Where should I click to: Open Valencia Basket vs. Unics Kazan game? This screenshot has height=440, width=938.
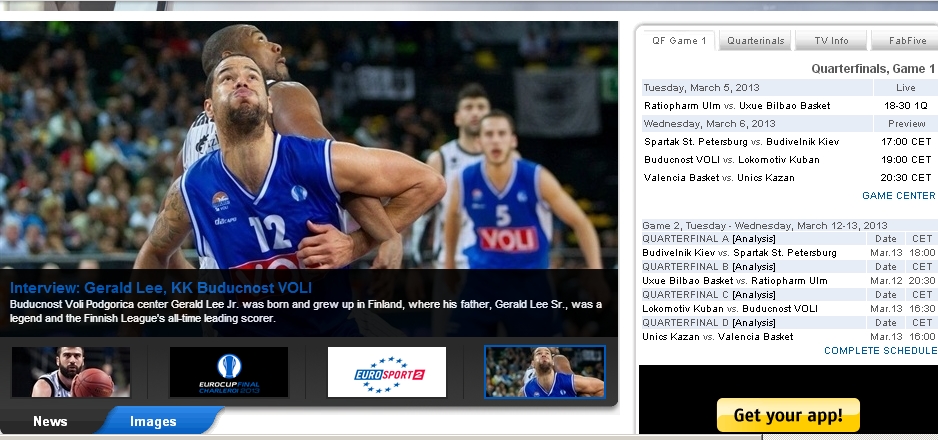[x=719, y=178]
